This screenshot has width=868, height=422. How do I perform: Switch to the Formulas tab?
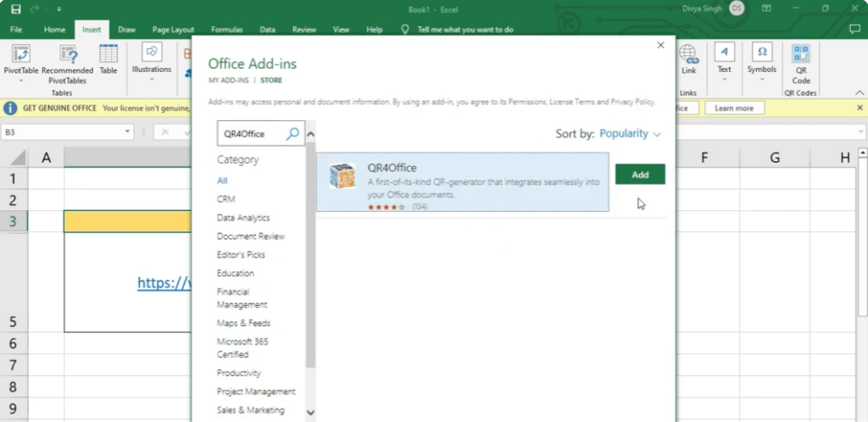227,30
